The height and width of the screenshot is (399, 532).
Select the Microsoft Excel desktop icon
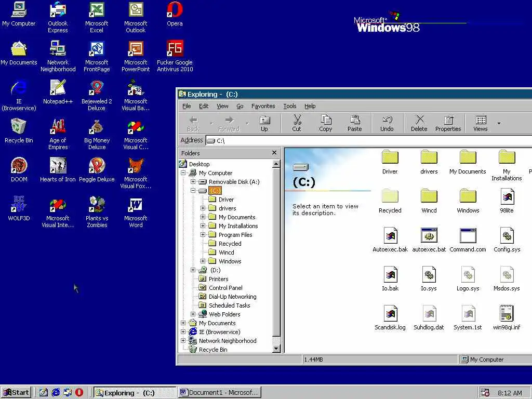point(97,17)
